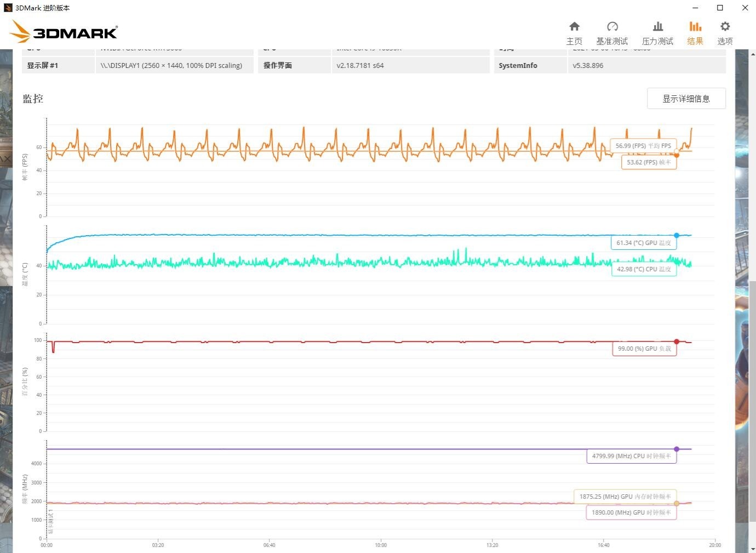
Task: Click the purple CPU clock data point marker
Action: [x=677, y=449]
